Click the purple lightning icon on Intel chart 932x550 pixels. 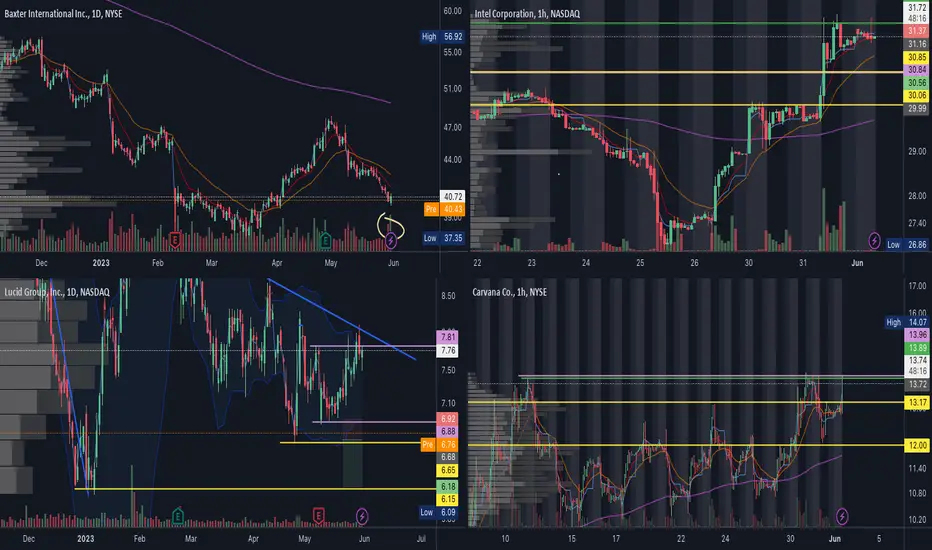click(x=874, y=240)
